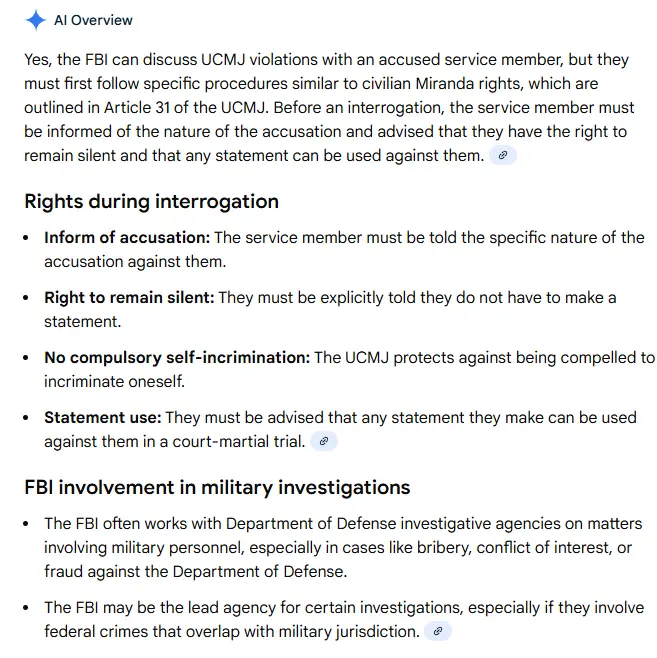Click bullet dot beside 'Statement use'
Viewport: 657px width, 658px height.
(x=28, y=418)
